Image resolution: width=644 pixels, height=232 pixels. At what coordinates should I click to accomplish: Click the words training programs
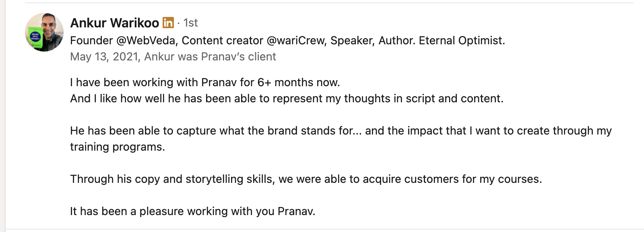[118, 147]
